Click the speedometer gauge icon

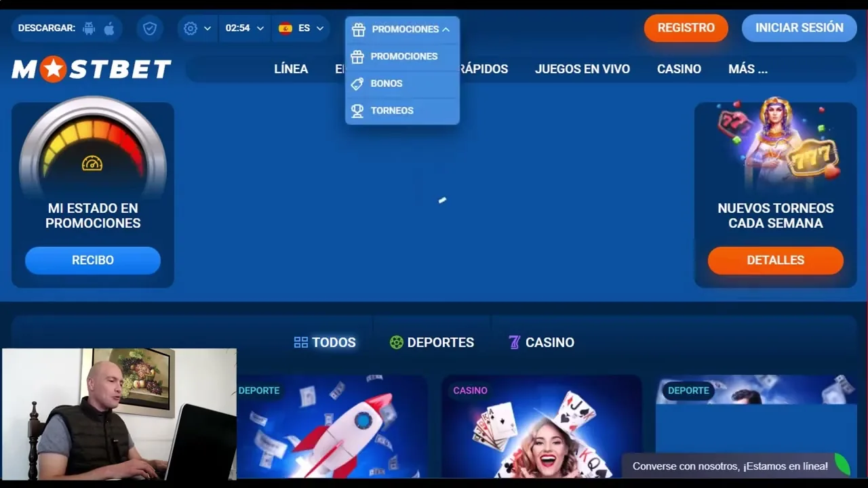click(92, 163)
